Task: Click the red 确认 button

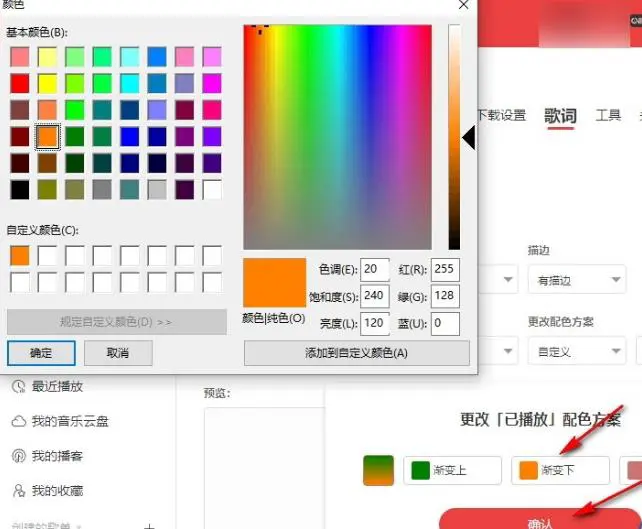Action: click(540, 519)
